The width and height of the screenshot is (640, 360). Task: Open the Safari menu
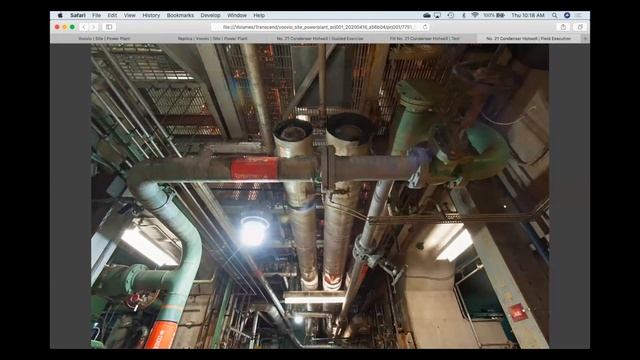tap(78, 15)
